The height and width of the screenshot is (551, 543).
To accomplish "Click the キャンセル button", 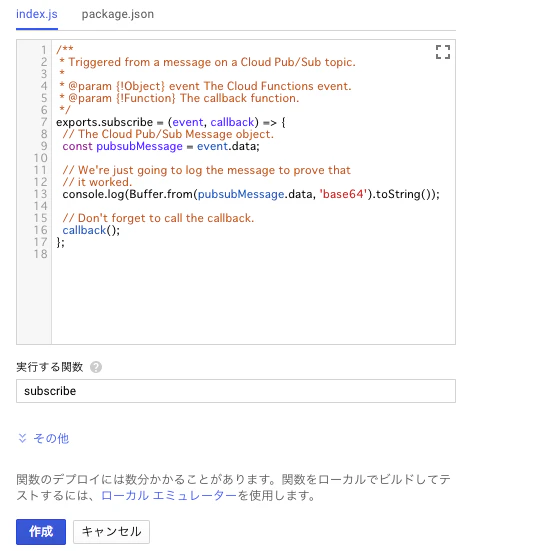I will pos(111,532).
